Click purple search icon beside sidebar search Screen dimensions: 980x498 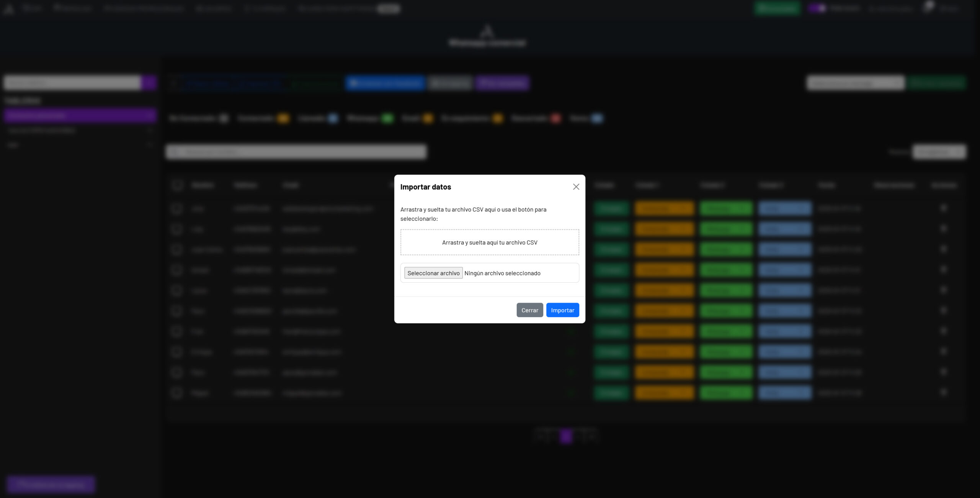click(x=149, y=82)
